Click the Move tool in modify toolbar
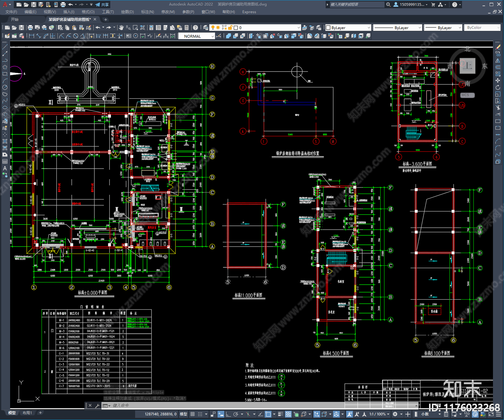The width and height of the screenshot is (504, 420). coord(498,81)
